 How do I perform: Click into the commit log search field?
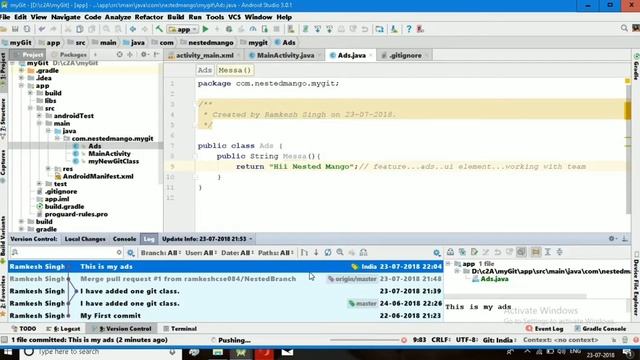(67, 253)
